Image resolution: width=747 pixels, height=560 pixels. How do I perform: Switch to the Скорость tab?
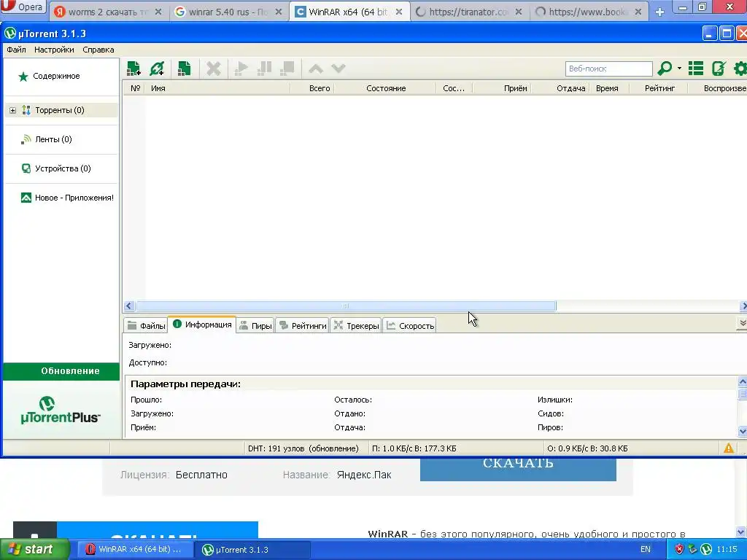coord(410,326)
